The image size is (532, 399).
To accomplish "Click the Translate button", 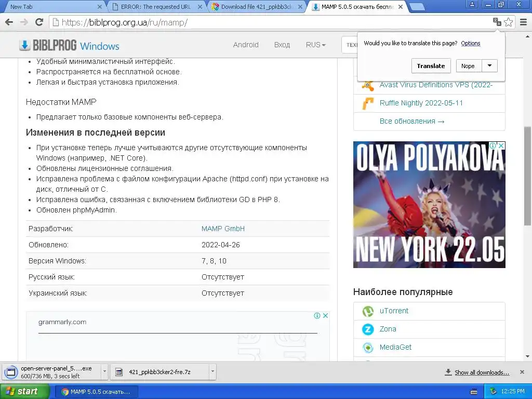I will (x=431, y=66).
